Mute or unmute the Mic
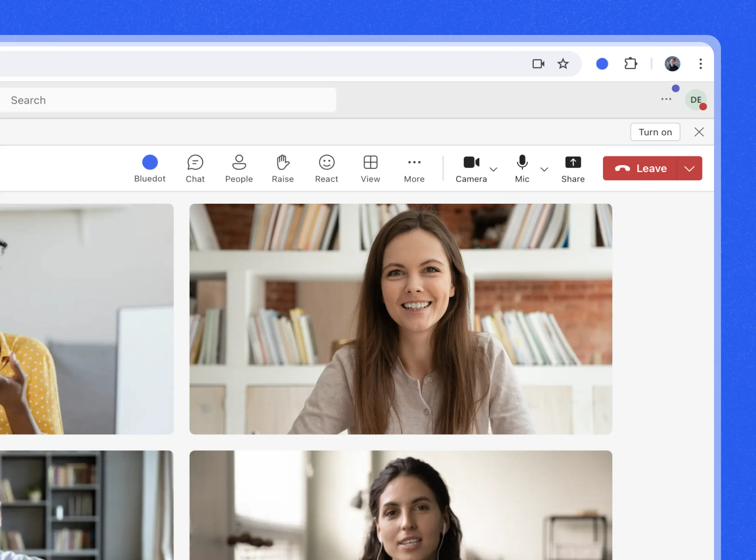756x560 pixels. click(522, 169)
